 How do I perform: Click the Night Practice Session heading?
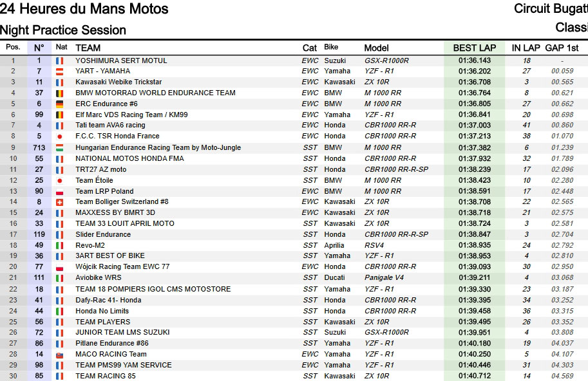(x=63, y=30)
